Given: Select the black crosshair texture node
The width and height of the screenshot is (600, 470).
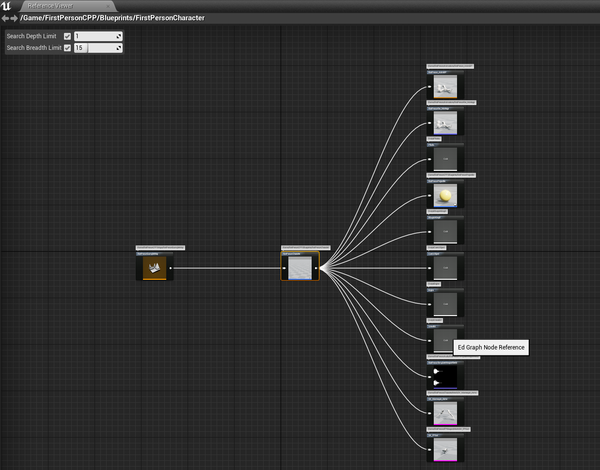Looking at the screenshot, I should [444, 377].
